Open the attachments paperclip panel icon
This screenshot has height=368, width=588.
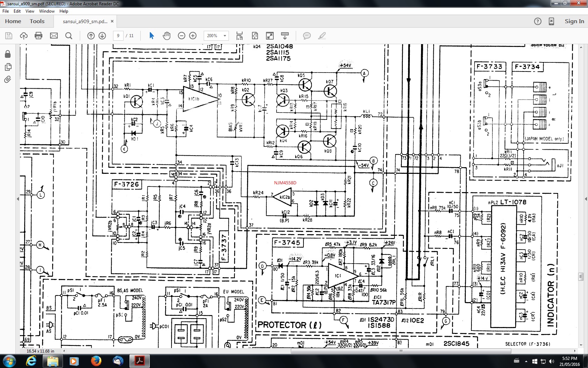tap(8, 80)
